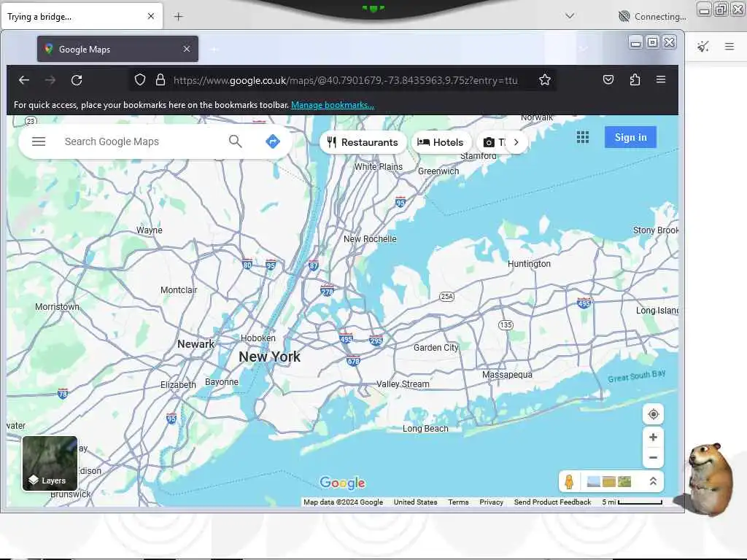
Task: Click the I-278 highway shield on map
Action: click(328, 291)
